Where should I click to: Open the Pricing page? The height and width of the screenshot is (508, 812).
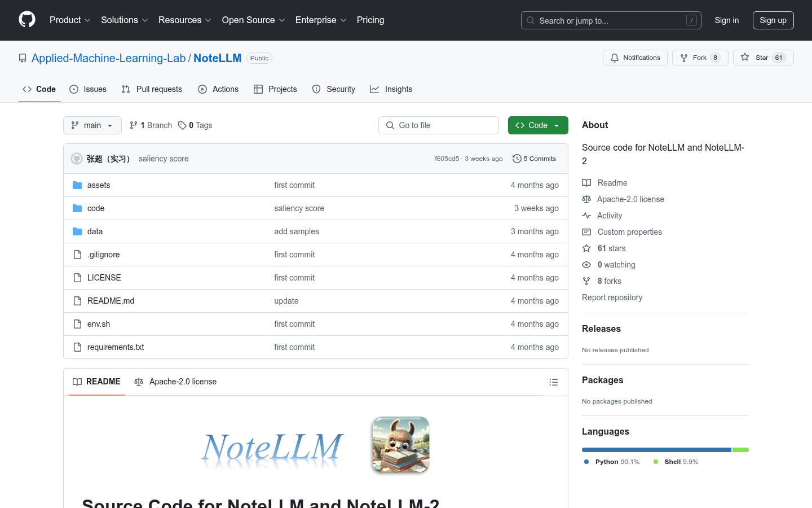370,20
